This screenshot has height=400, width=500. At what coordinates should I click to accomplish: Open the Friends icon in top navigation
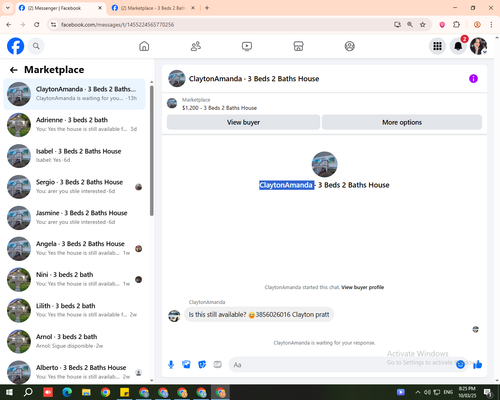pos(196,46)
